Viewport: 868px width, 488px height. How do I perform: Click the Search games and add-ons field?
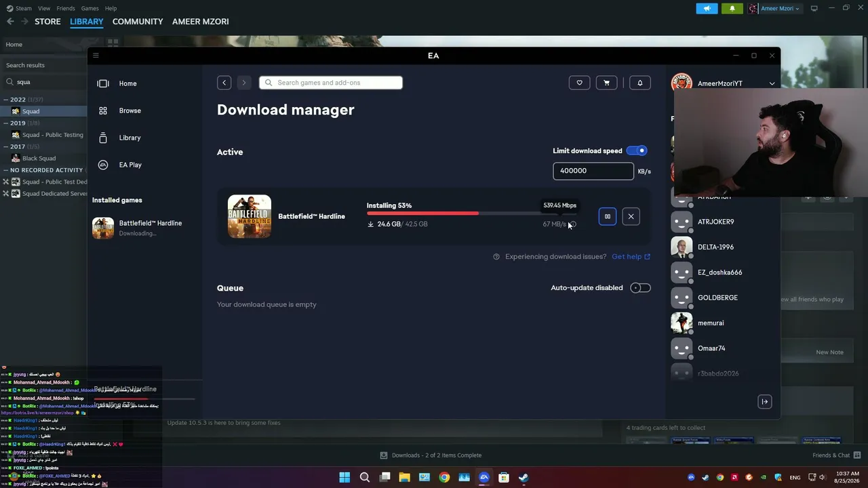click(x=331, y=83)
